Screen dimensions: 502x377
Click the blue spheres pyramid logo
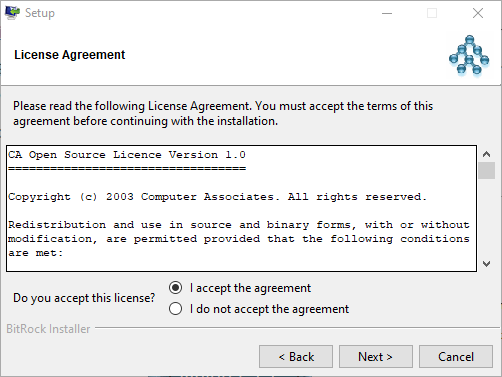(469, 55)
